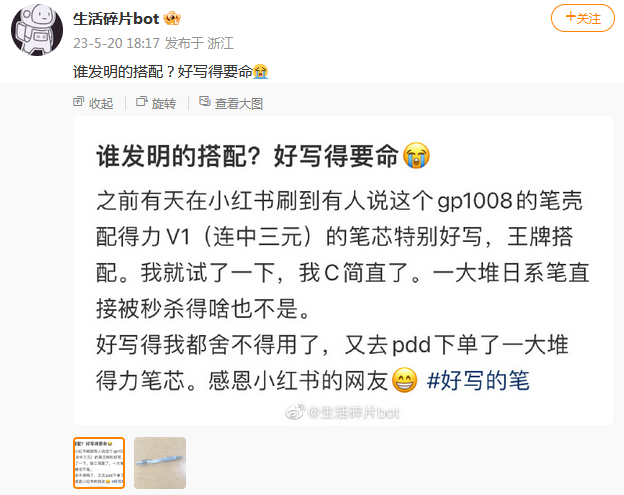Open the 生活碎片bot username link
The width and height of the screenshot is (624, 495).
[x=116, y=19]
